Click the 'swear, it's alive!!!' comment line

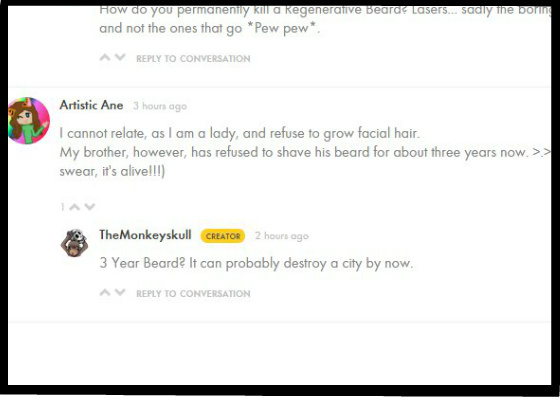[x=112, y=172]
